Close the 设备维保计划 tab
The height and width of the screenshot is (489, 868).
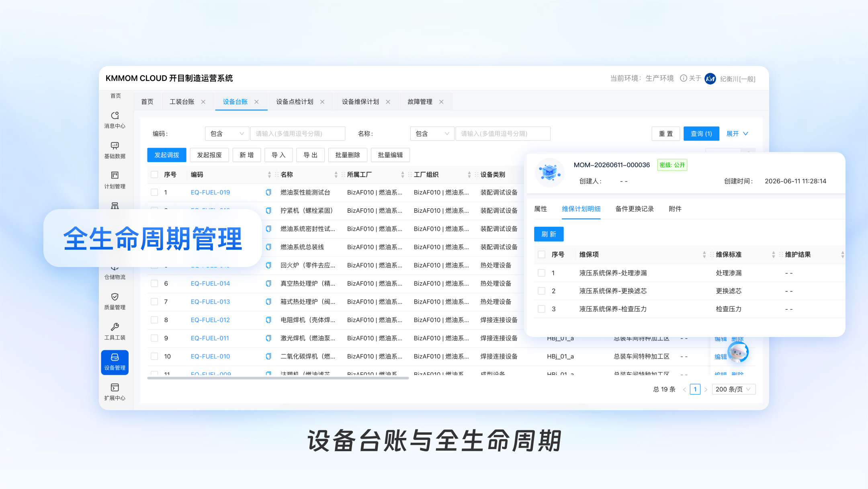[x=388, y=102]
